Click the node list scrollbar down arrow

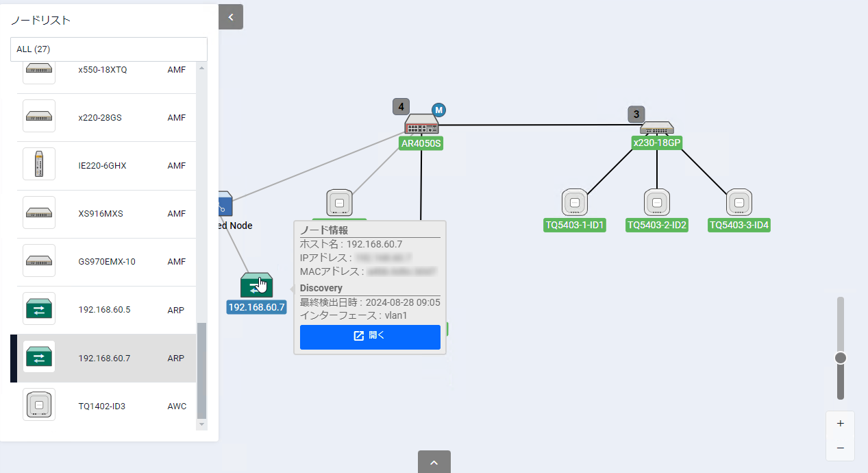(201, 425)
